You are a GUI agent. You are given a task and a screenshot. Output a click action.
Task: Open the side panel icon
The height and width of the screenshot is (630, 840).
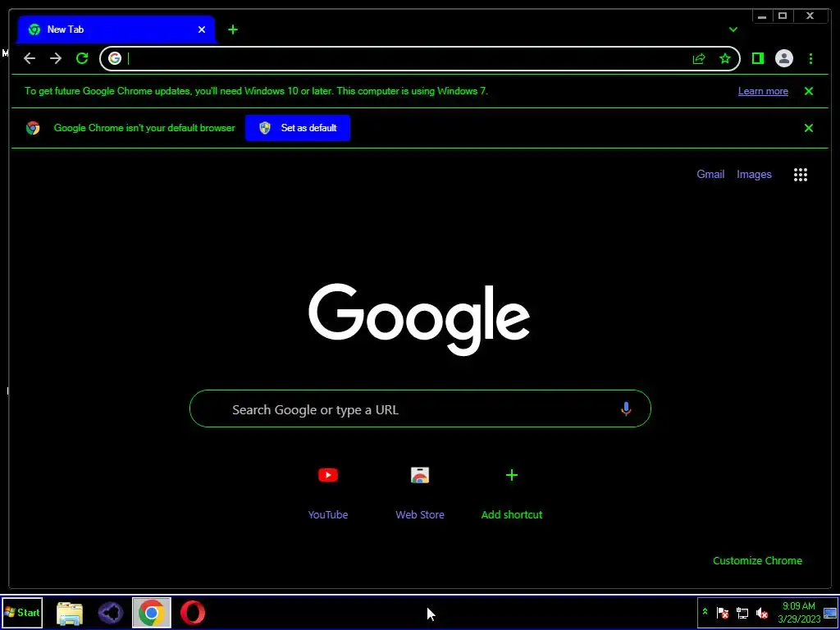click(x=757, y=58)
